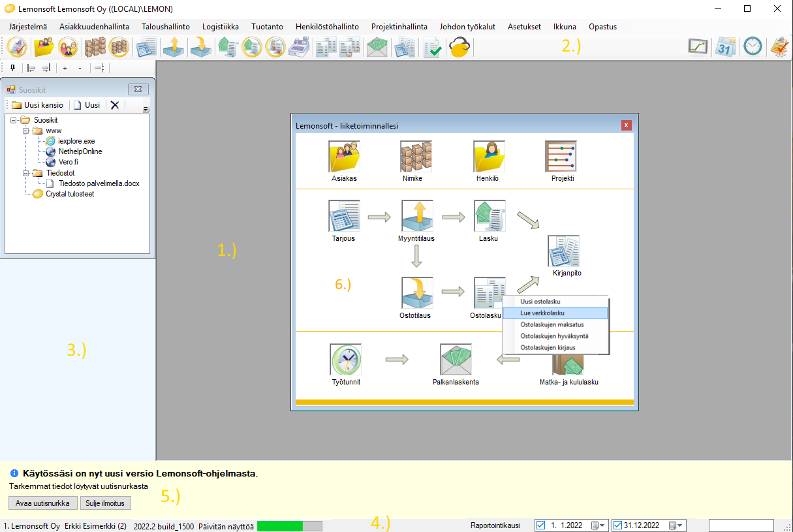Viewport: 793px width, 532px height.
Task: Click the gold-ringed boxes toolbar icon
Action: (x=119, y=47)
